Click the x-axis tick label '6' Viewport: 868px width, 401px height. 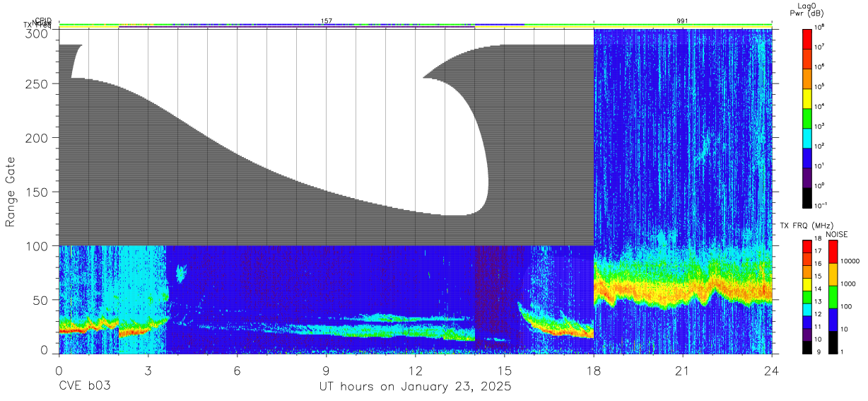coord(237,371)
